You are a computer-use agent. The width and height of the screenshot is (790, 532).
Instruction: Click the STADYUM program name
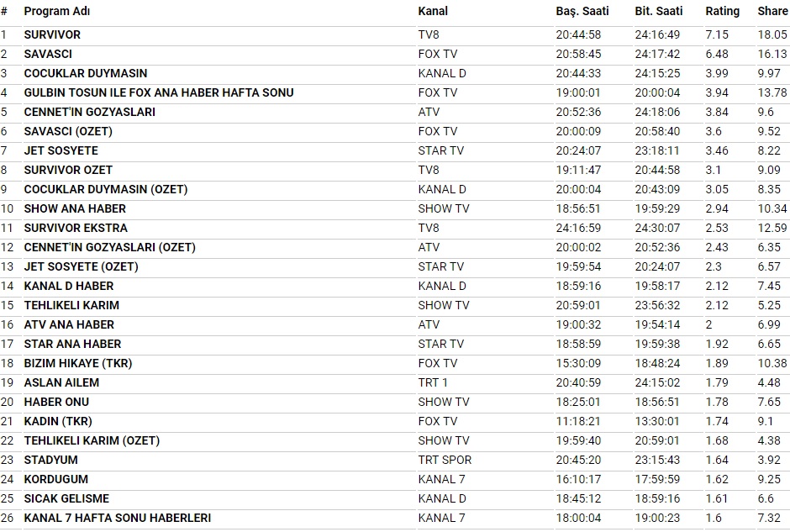coord(50,460)
